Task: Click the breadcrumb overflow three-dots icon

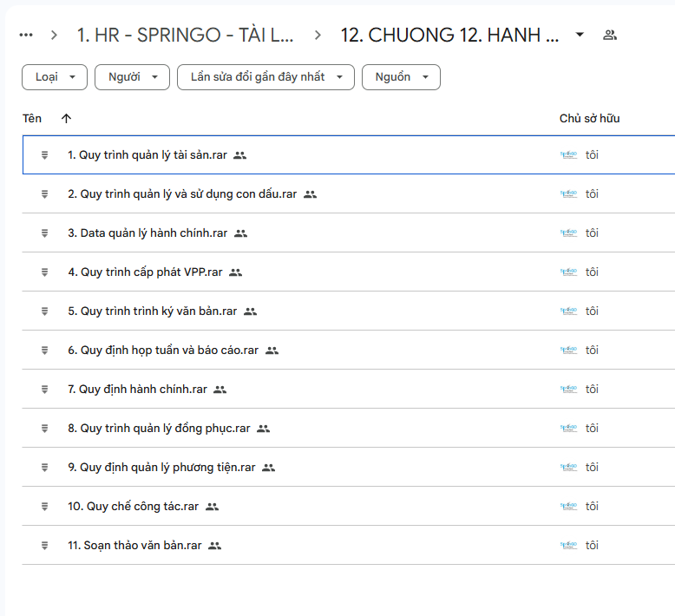Action: tap(26, 35)
